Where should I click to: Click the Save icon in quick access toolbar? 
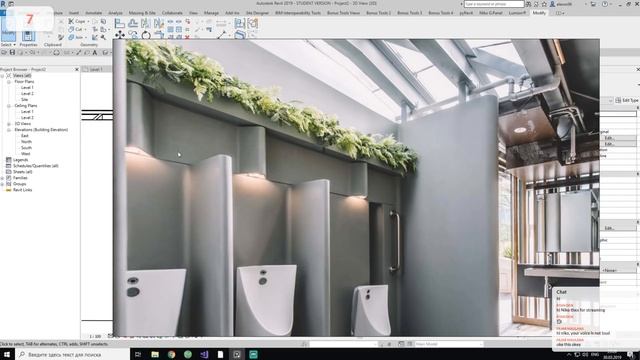pos(12,52)
